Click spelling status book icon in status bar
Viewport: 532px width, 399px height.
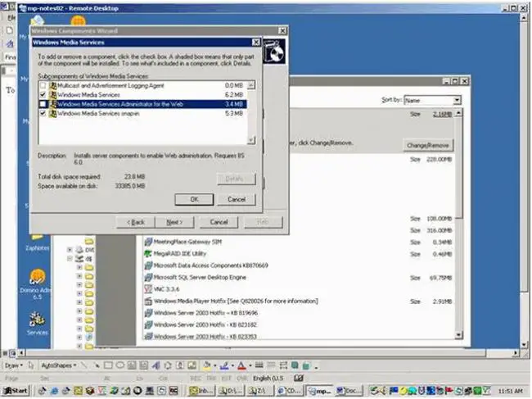coord(298,378)
